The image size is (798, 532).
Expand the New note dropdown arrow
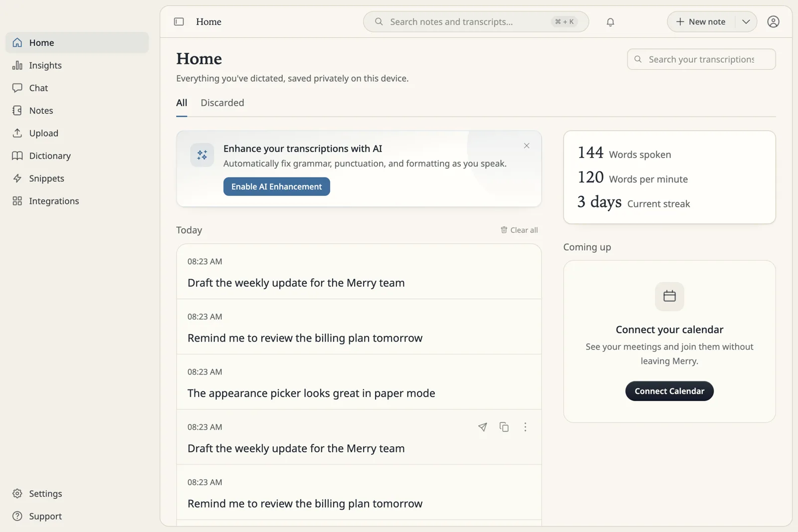click(x=746, y=22)
